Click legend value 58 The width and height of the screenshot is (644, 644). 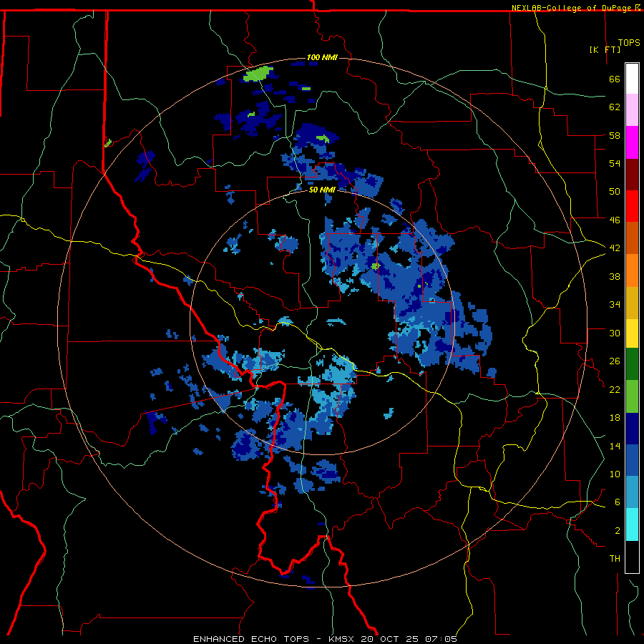pyautogui.click(x=615, y=135)
